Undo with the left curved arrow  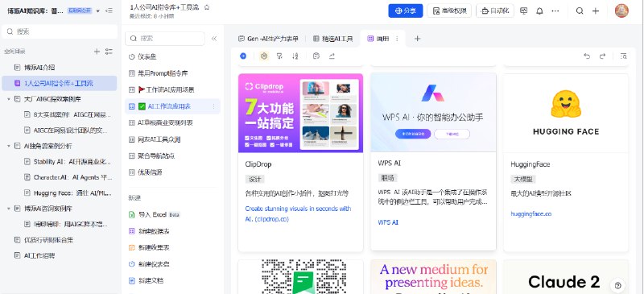point(587,56)
